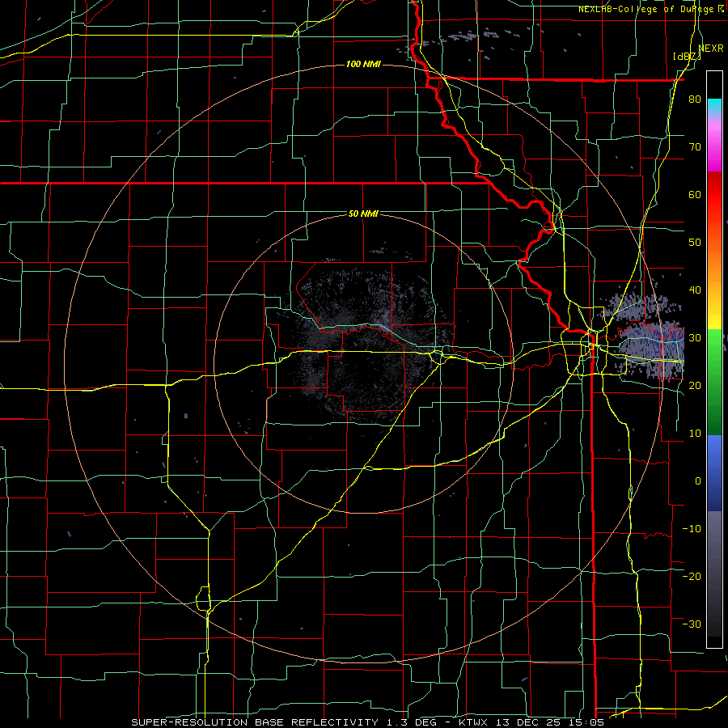Click the 70 dBZ tick label on the scale

695,146
